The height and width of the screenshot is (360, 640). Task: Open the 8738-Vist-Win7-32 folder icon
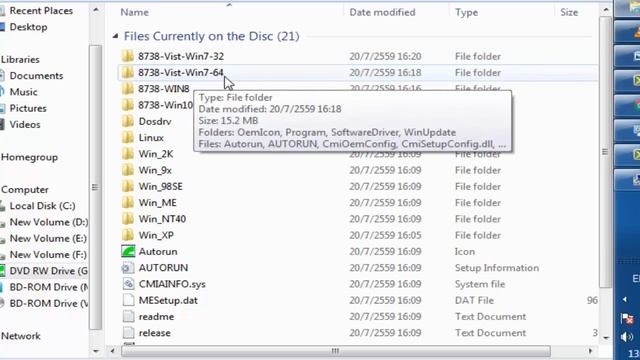128,56
